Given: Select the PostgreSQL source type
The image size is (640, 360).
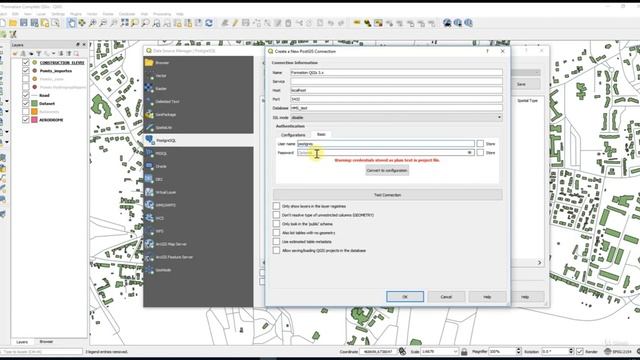Looking at the screenshot, I should point(198,140).
